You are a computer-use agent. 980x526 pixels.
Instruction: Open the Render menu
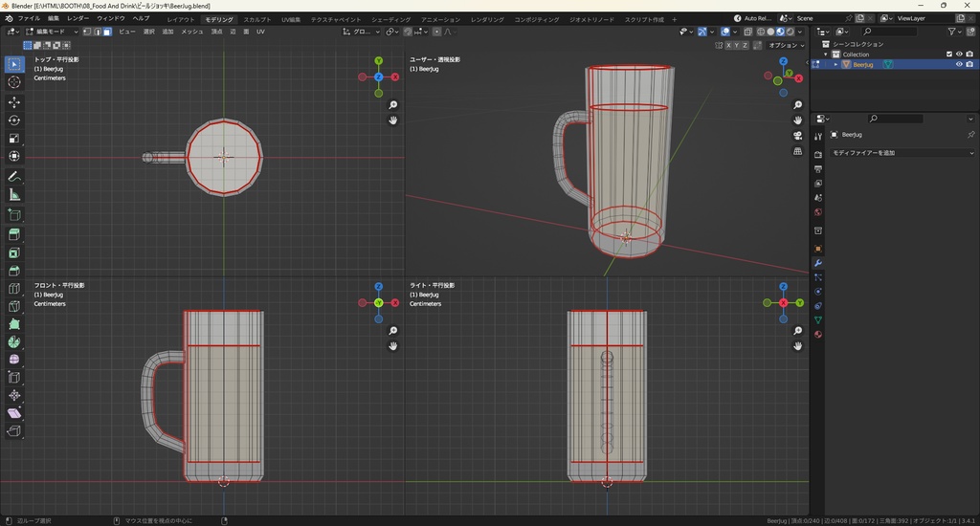pyautogui.click(x=78, y=19)
